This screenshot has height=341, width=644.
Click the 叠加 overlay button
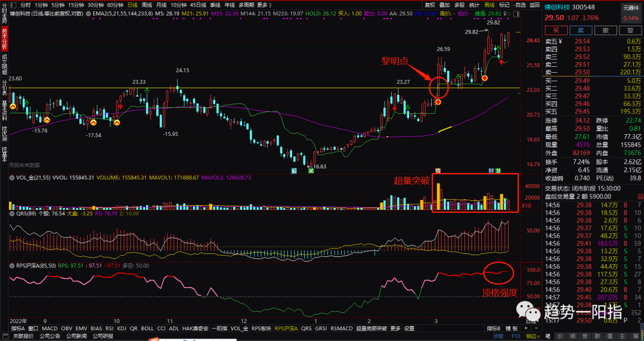445,5
